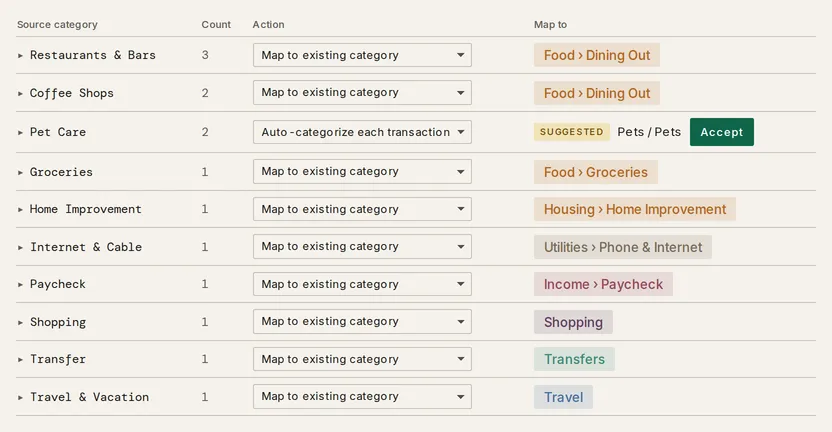The width and height of the screenshot is (832, 432).
Task: Click the Food › Groceries category tag
Action: click(596, 172)
